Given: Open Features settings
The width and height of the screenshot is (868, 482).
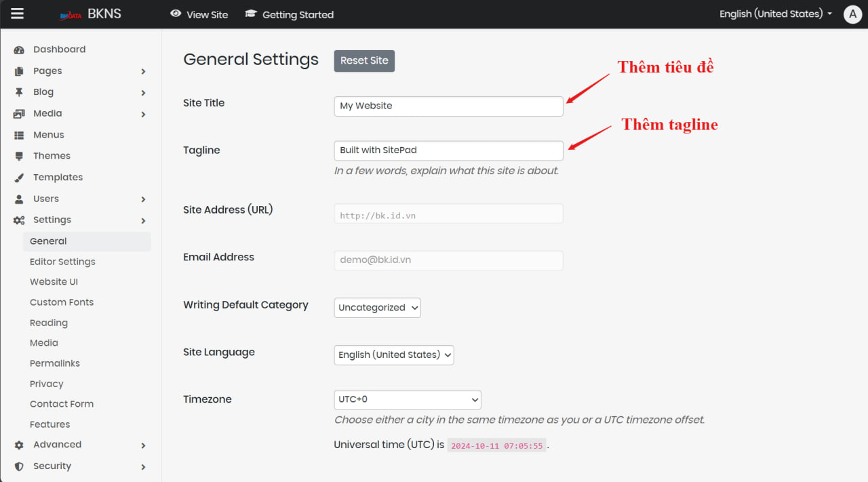Looking at the screenshot, I should coord(50,424).
